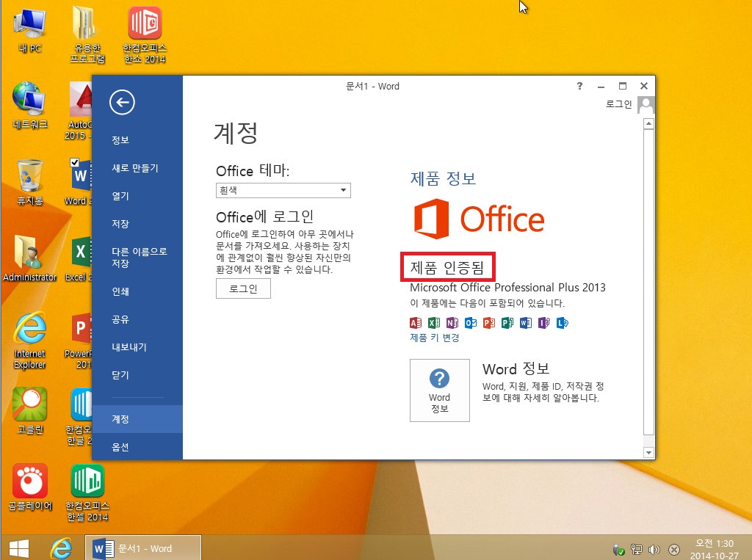Select the 한컴오피스 한셀 2014 icon
Screen dimensions: 752x560
(x=87, y=492)
